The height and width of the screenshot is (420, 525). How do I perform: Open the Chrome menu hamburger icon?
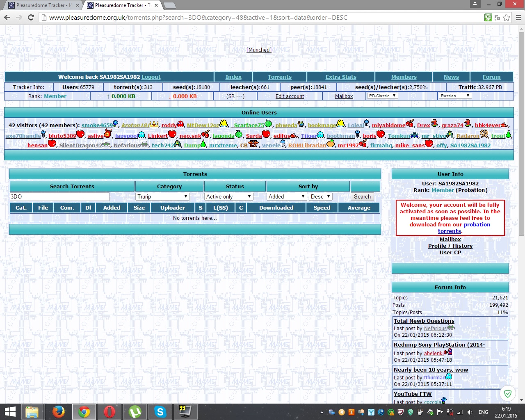click(x=518, y=17)
